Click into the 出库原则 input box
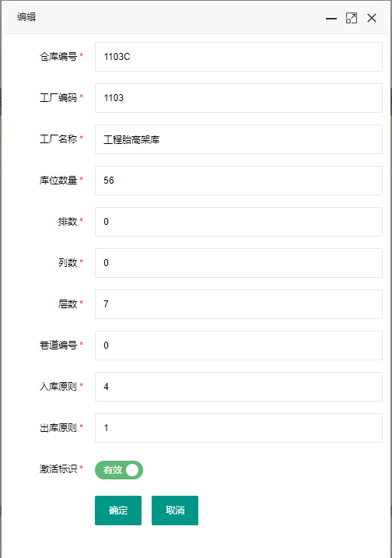Viewport: 392px width, 558px height. (239, 428)
